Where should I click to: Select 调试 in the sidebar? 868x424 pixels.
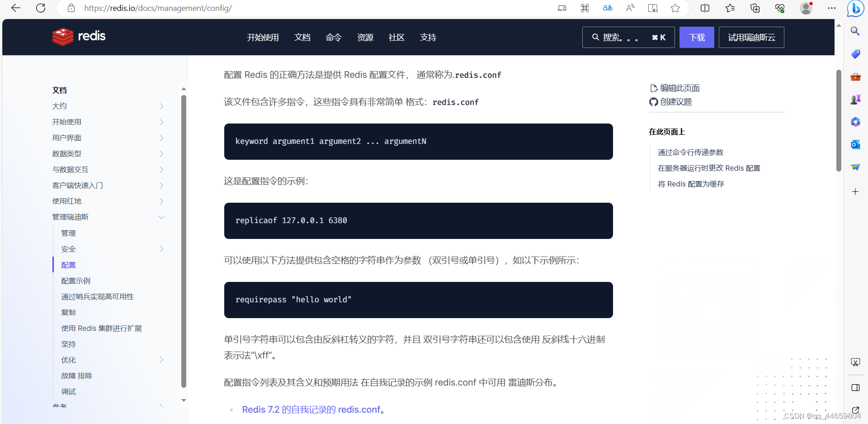pyautogui.click(x=68, y=392)
